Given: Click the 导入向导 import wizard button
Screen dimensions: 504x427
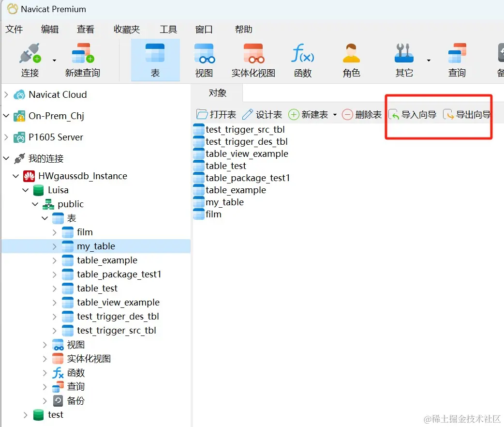Looking at the screenshot, I should (413, 115).
